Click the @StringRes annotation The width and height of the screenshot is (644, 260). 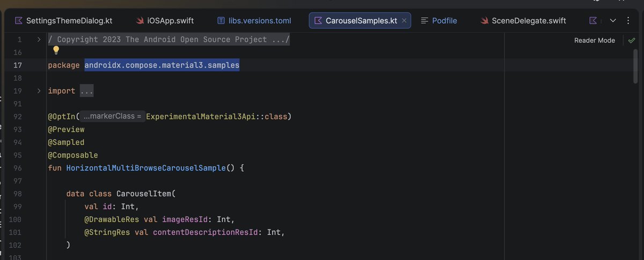[107, 232]
